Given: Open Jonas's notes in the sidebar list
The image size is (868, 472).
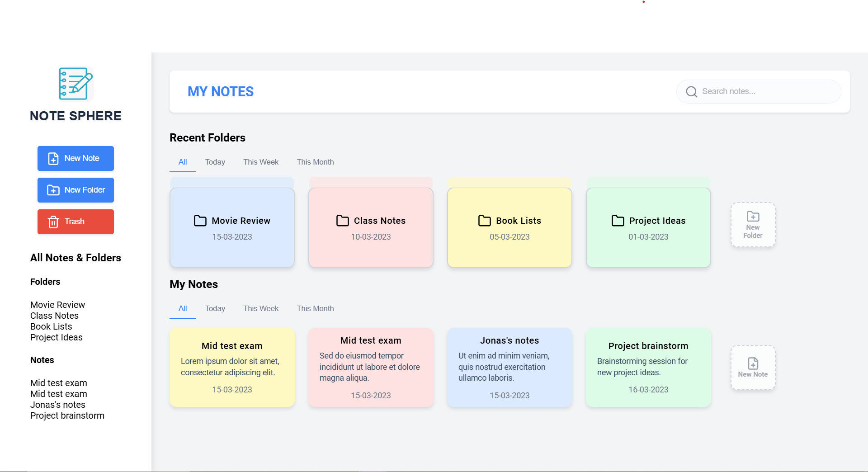Looking at the screenshot, I should [58, 405].
